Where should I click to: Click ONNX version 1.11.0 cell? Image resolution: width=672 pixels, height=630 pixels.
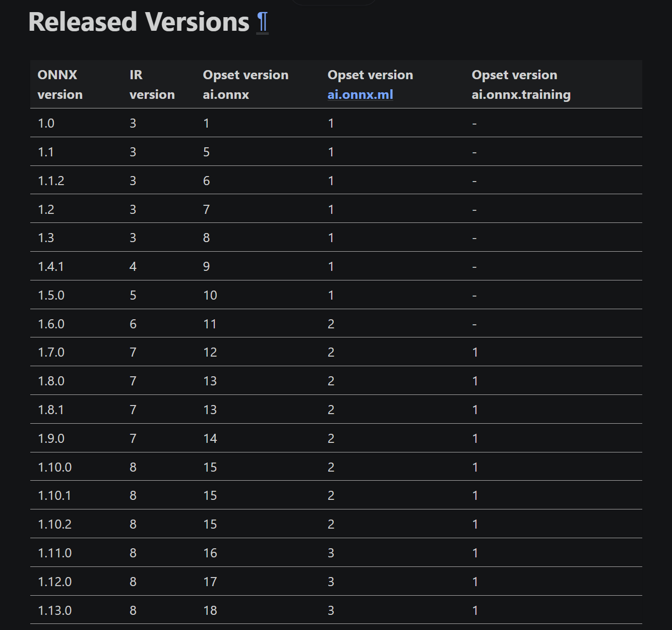point(55,553)
